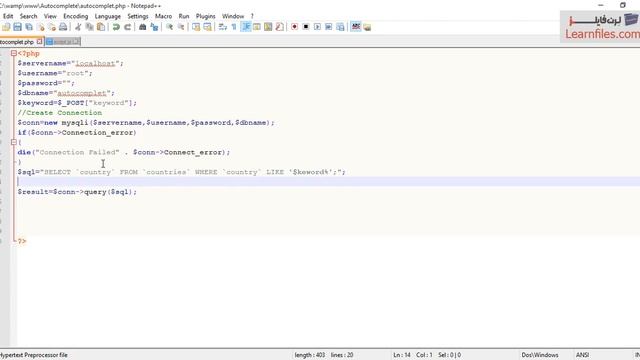Open the User Defined Language panel icon
Viewport: 640px width, 360px height.
257,27
